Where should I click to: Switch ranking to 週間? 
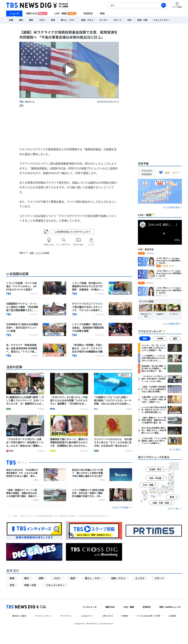(175, 338)
